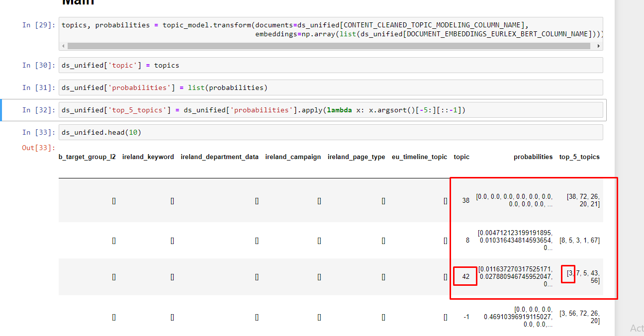Click the top_5_topics lambda code cell
The width and height of the screenshot is (644, 336).
(x=298, y=109)
